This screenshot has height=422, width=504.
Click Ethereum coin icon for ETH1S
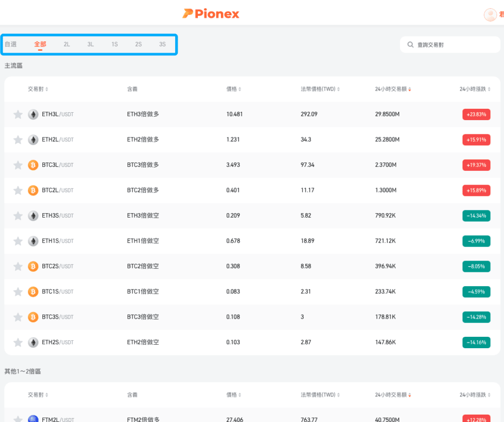(x=33, y=241)
